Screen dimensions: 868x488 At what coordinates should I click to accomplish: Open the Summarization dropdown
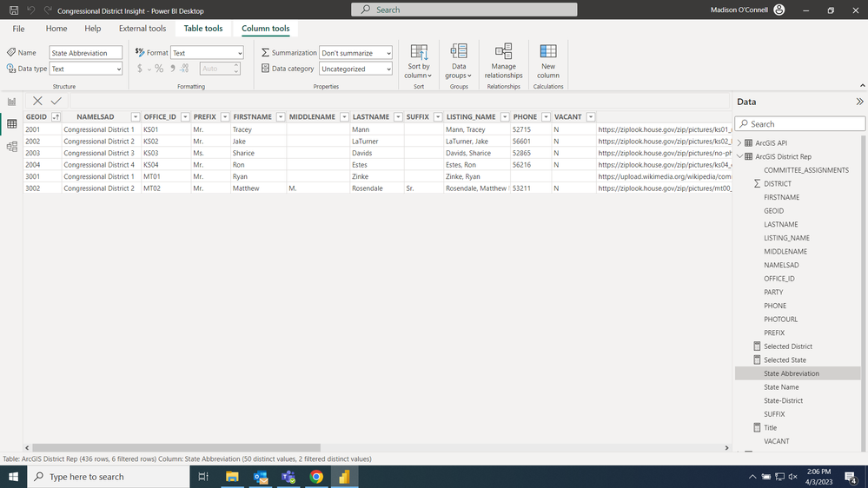pos(355,53)
